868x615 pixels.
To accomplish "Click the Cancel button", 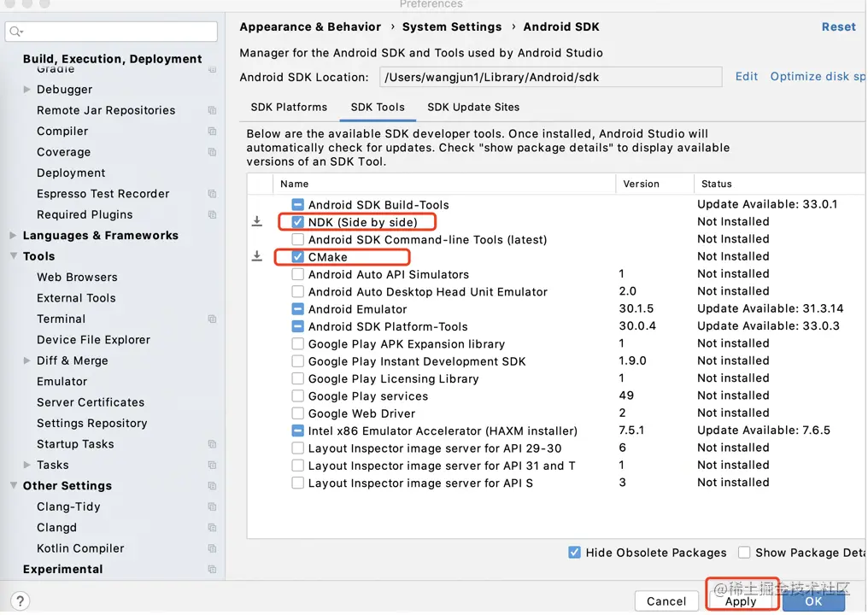I will 666,600.
